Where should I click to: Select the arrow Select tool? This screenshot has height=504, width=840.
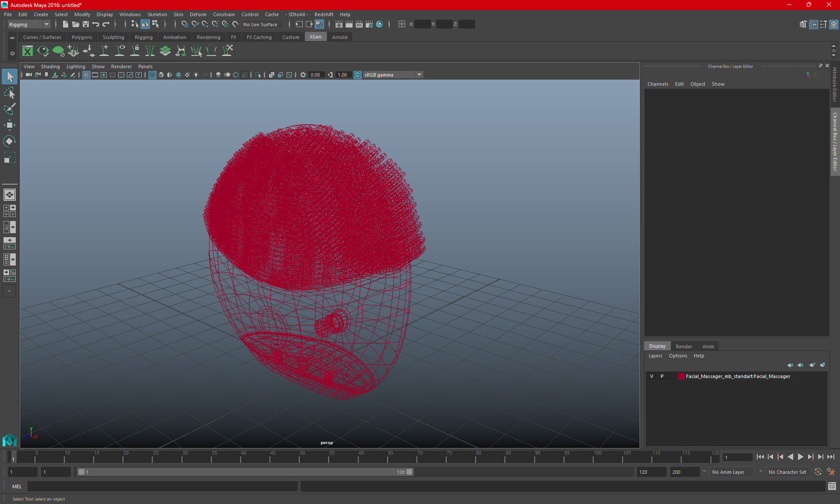click(x=10, y=77)
